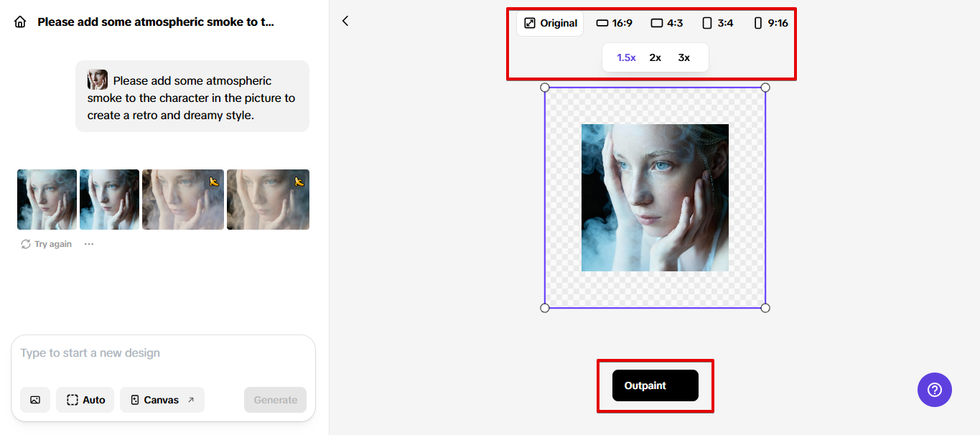Open the ellipsis more-options menu

pyautogui.click(x=88, y=243)
